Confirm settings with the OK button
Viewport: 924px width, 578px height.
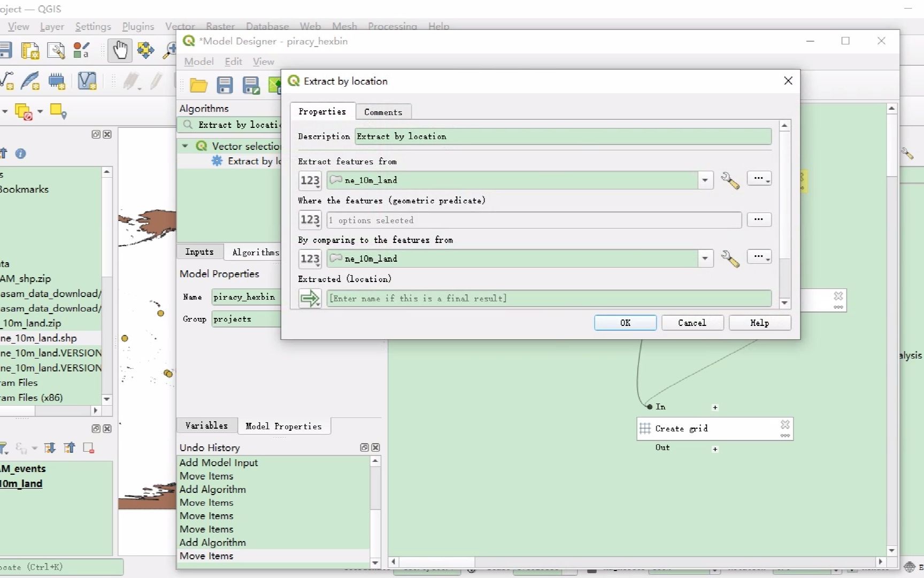pyautogui.click(x=625, y=323)
